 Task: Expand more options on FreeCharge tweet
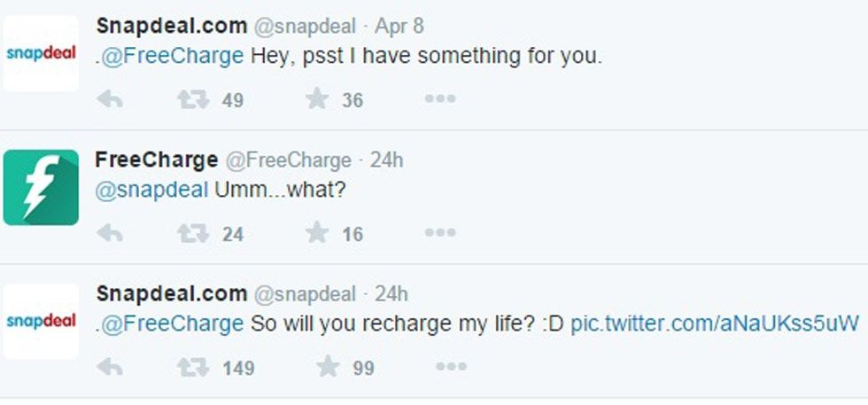pos(439,234)
